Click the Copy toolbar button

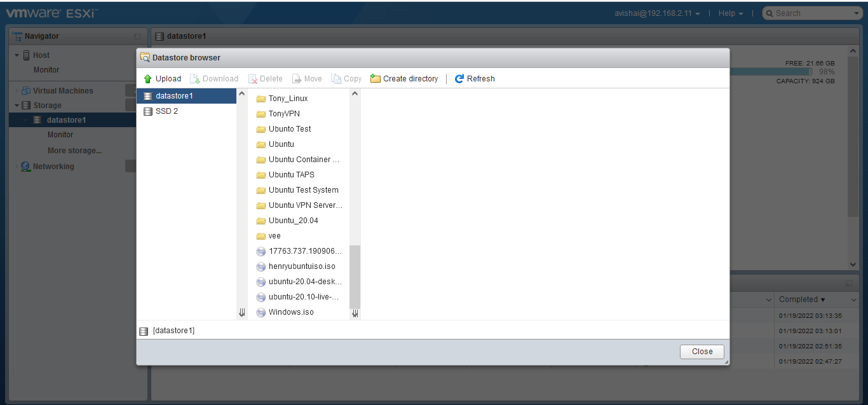(x=346, y=79)
